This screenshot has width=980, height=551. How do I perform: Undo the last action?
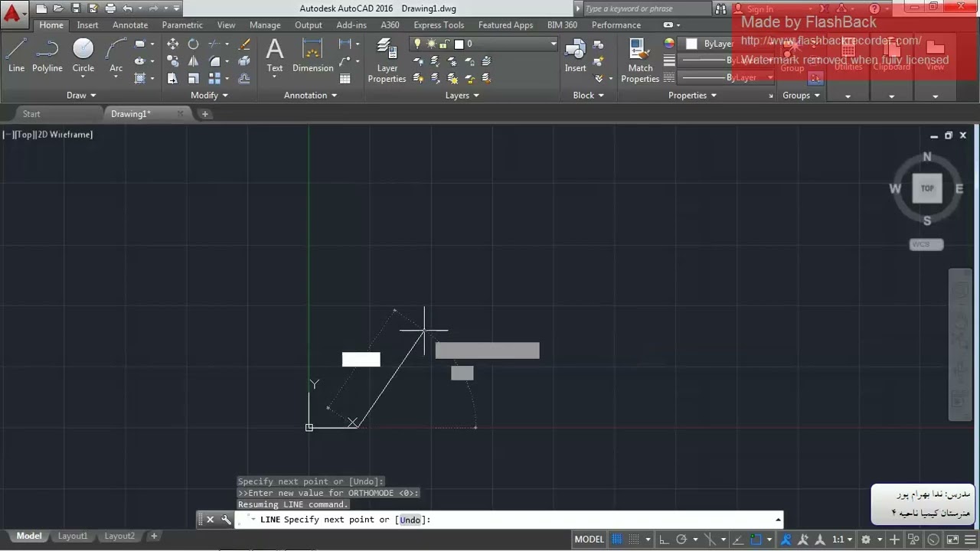[127, 8]
